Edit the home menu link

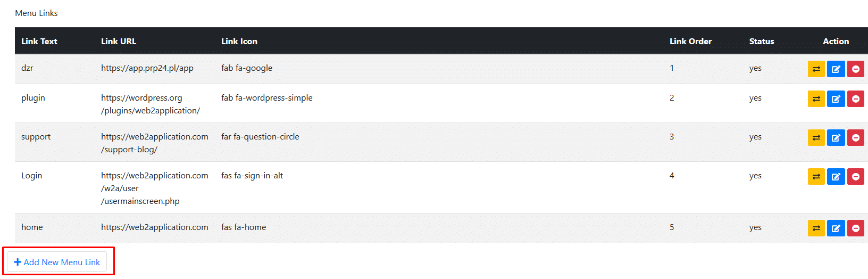[836, 228]
